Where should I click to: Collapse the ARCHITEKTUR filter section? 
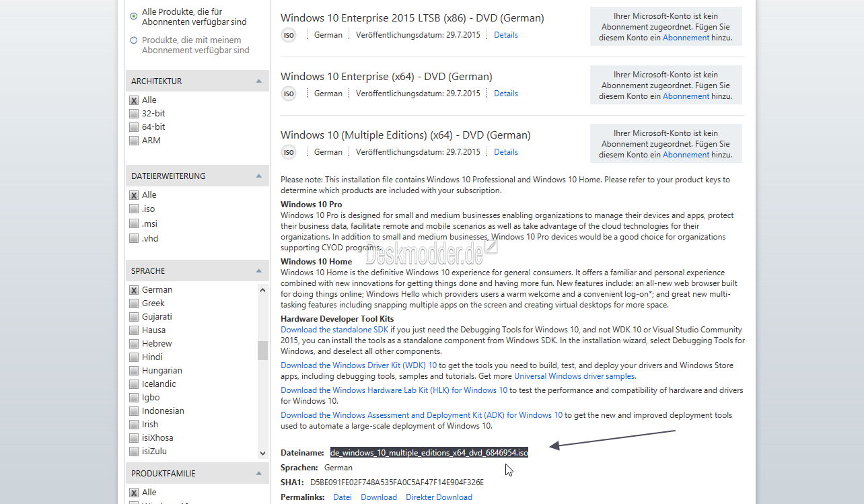point(258,81)
